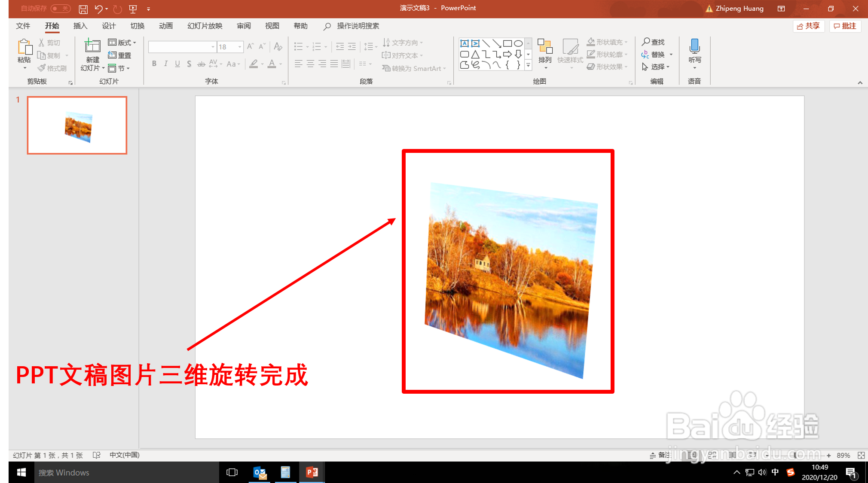Image resolution: width=868 pixels, height=483 pixels.
Task: Toggle bold formatting button
Action: [154, 64]
